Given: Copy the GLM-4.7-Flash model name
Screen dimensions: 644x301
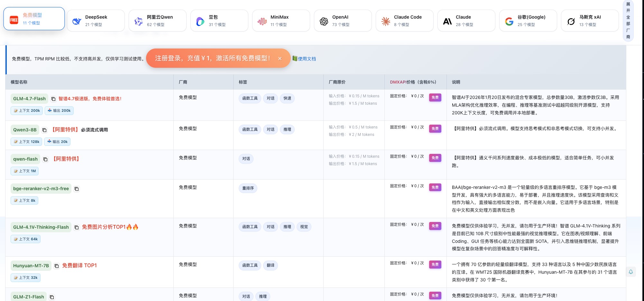Looking at the screenshot, I should click(x=53, y=99).
